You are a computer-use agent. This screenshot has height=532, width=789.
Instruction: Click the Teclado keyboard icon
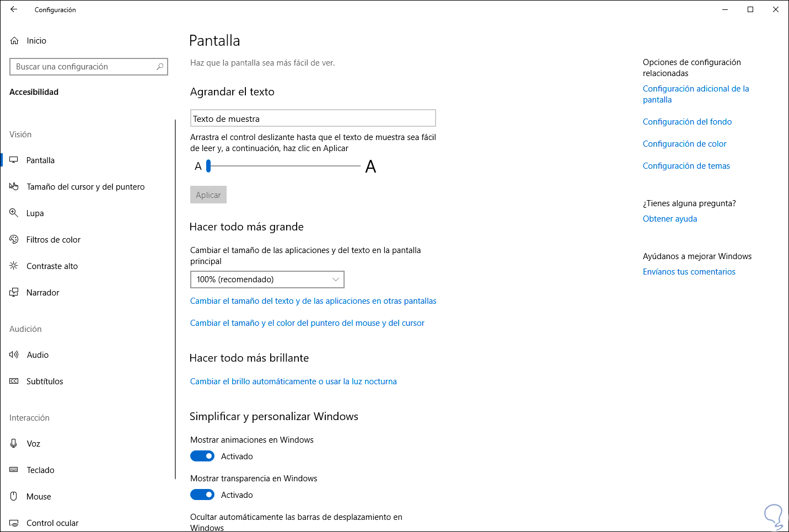click(14, 470)
